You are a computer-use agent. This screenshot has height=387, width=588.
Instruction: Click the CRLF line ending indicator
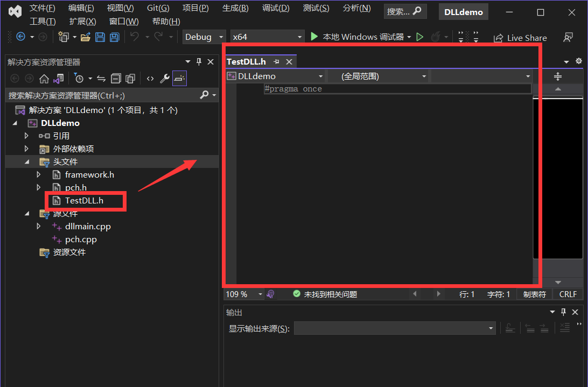[x=568, y=294]
